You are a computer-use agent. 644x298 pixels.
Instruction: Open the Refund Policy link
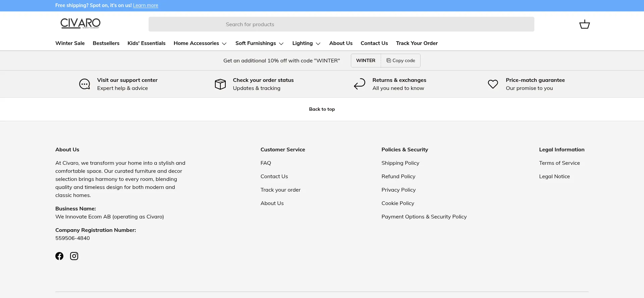pyautogui.click(x=398, y=176)
